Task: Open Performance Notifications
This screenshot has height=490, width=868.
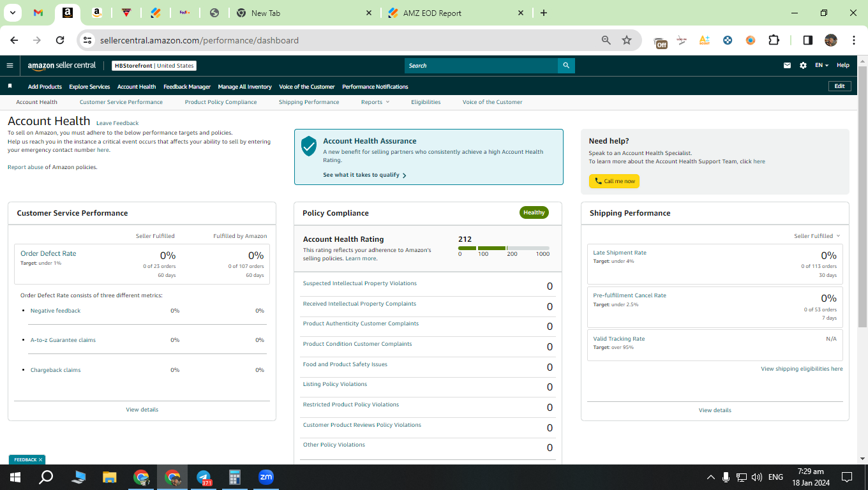Action: [375, 87]
